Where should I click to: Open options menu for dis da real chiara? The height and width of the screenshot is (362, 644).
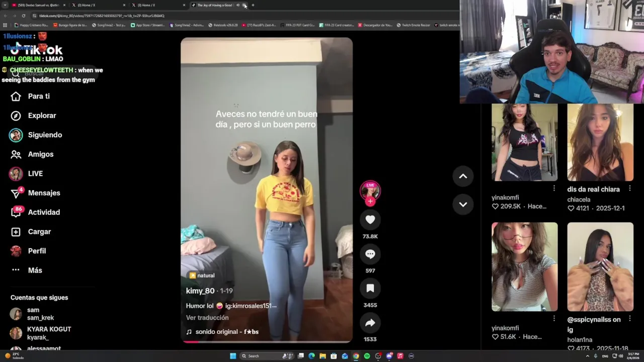click(629, 189)
